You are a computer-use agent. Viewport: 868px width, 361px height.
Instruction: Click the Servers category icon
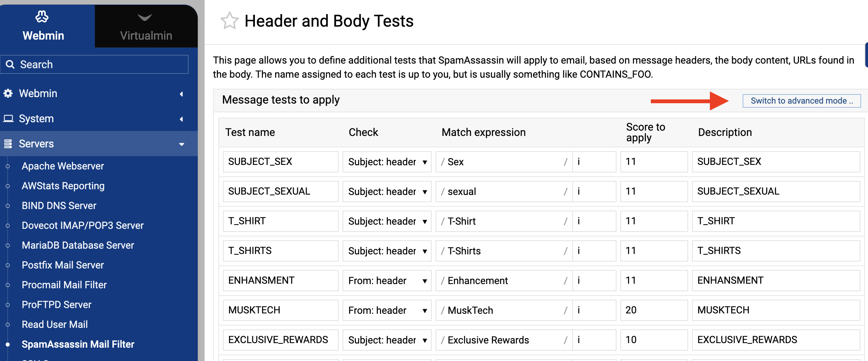[8, 144]
